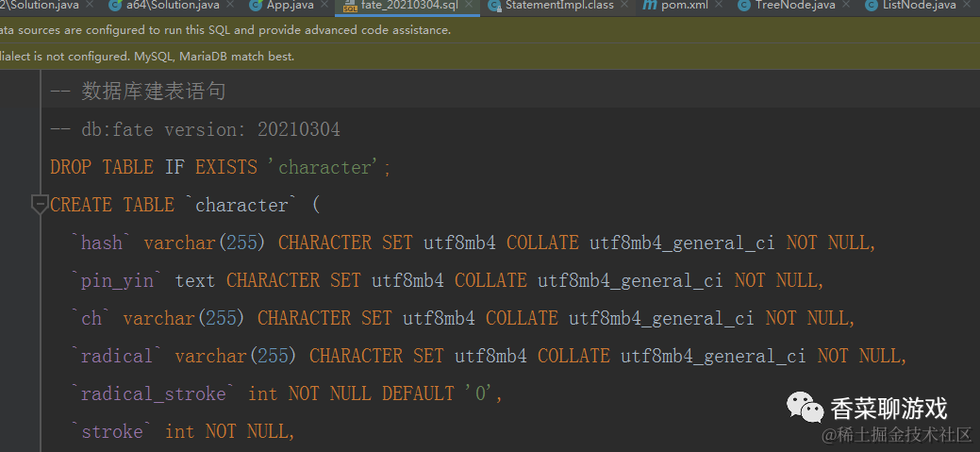Click utf8mb4_general_ci on the radical line
The height and width of the screenshot is (452, 980).
(x=713, y=356)
